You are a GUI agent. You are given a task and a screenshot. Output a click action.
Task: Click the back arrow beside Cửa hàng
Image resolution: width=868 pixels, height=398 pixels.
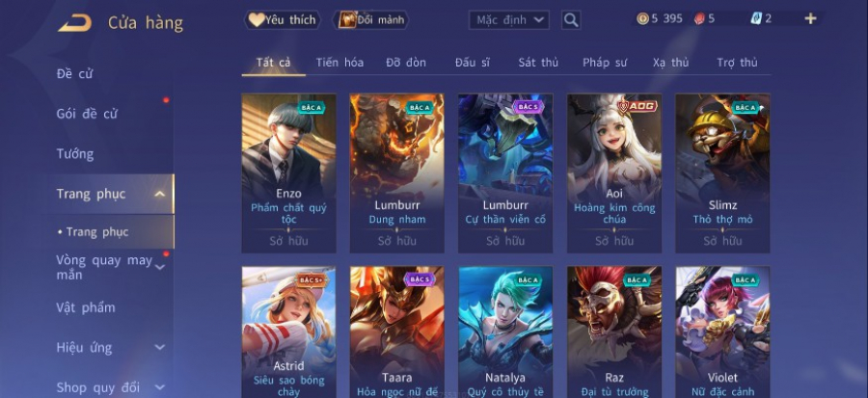coord(74,23)
